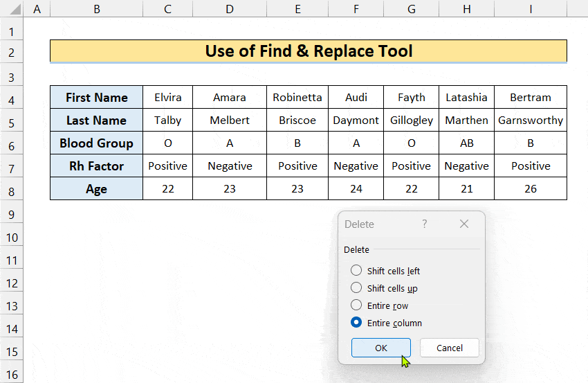The height and width of the screenshot is (383, 588).
Task: Select column E header
Action: point(297,8)
